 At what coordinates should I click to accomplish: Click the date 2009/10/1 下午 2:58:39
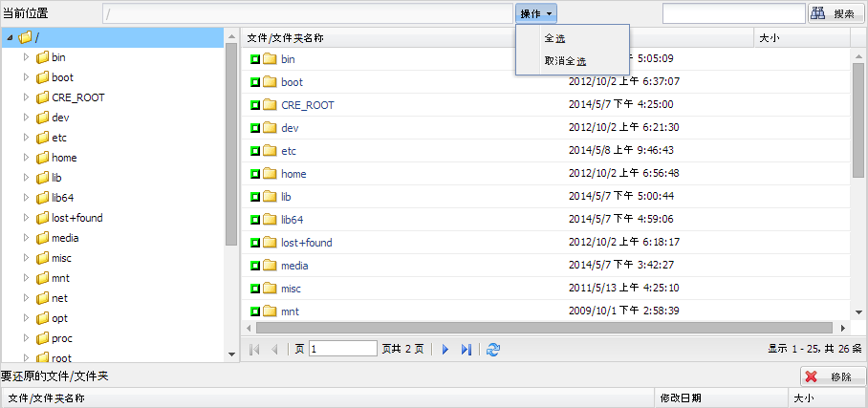624,311
